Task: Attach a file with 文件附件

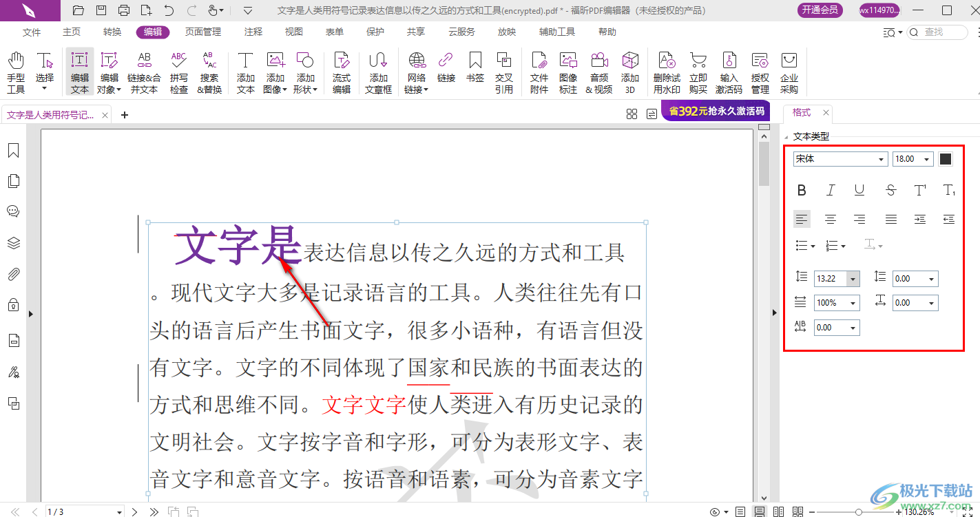Action: (x=539, y=72)
